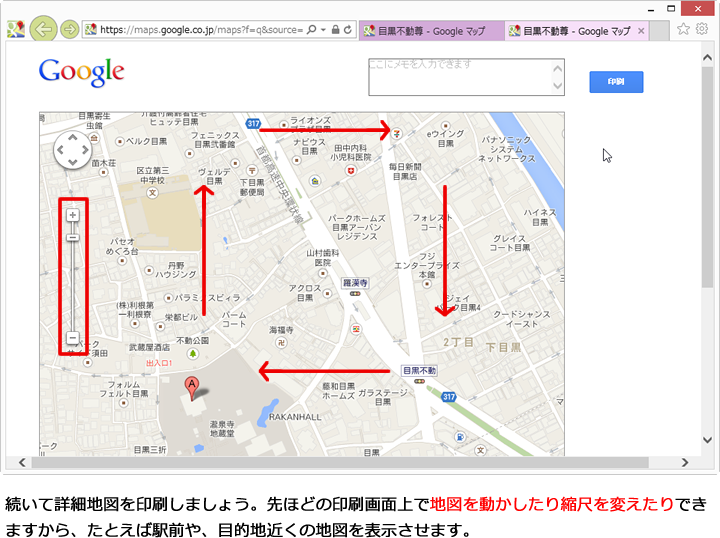Image resolution: width=720 pixels, height=538 pixels.
Task: Click horizontal scrollbar right arrow
Action: pos(685,462)
